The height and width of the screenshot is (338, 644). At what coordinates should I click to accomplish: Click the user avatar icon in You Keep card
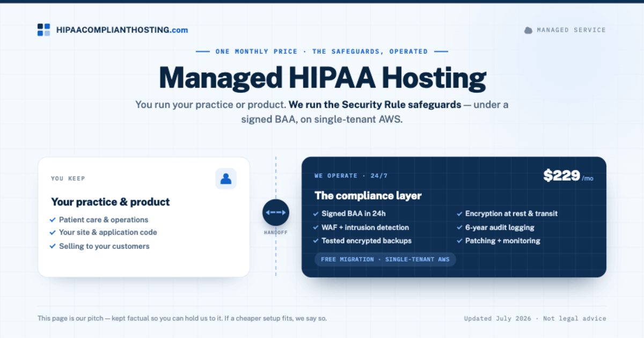pos(226,179)
